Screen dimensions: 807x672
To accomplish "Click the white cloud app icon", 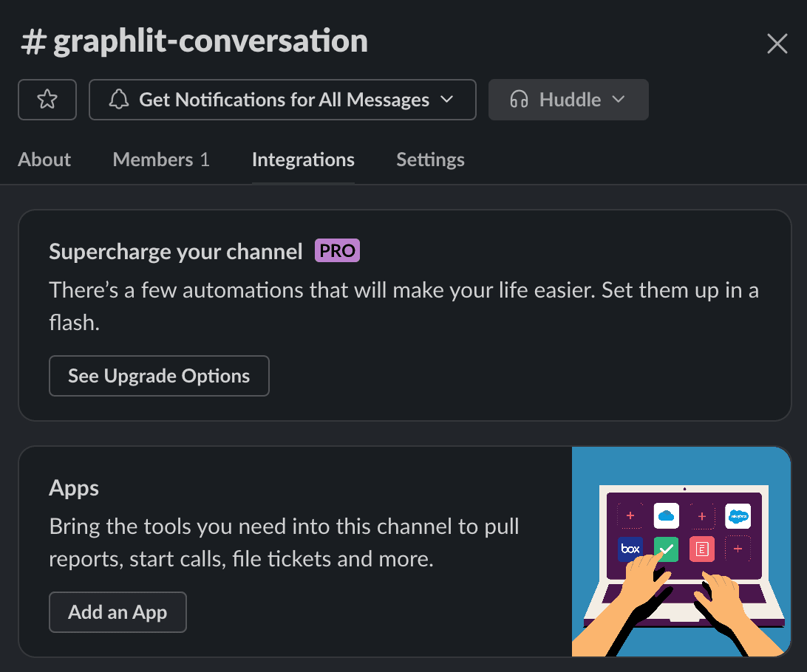I will pos(666,515).
